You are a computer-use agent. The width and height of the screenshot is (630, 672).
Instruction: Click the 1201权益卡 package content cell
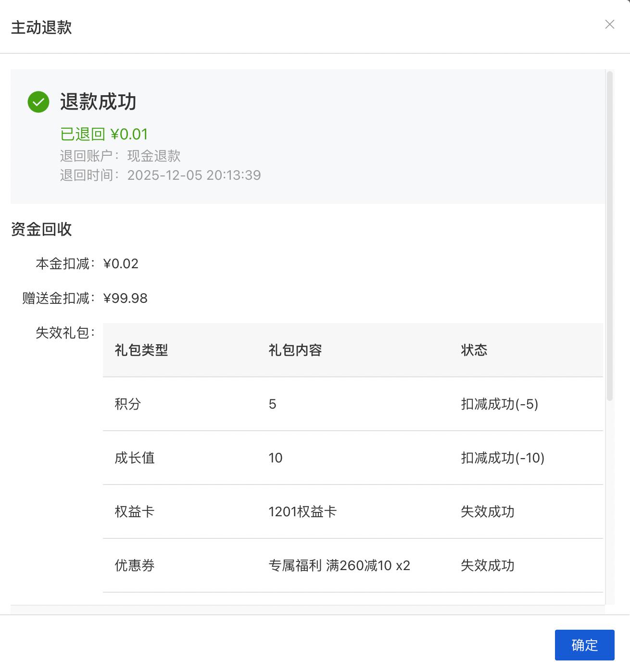[302, 511]
